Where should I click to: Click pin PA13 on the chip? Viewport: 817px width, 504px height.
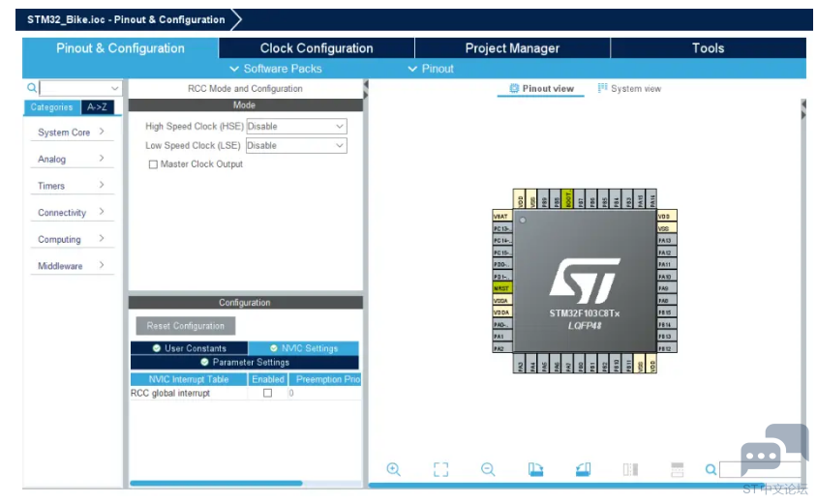[x=666, y=240]
